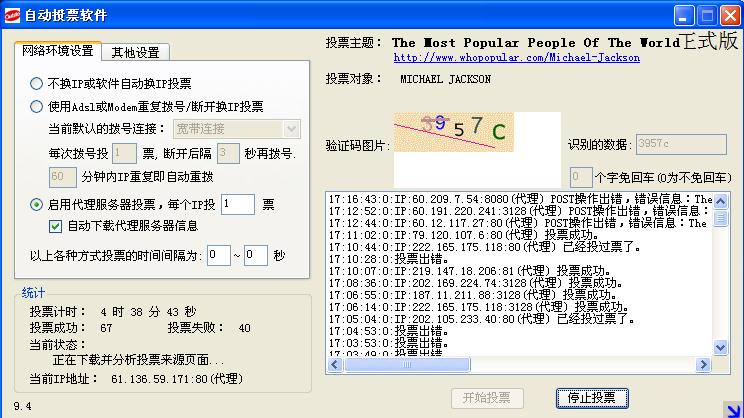Minimize the 自动投票软件 window
Screen dimensions: 744x418
pos(684,15)
